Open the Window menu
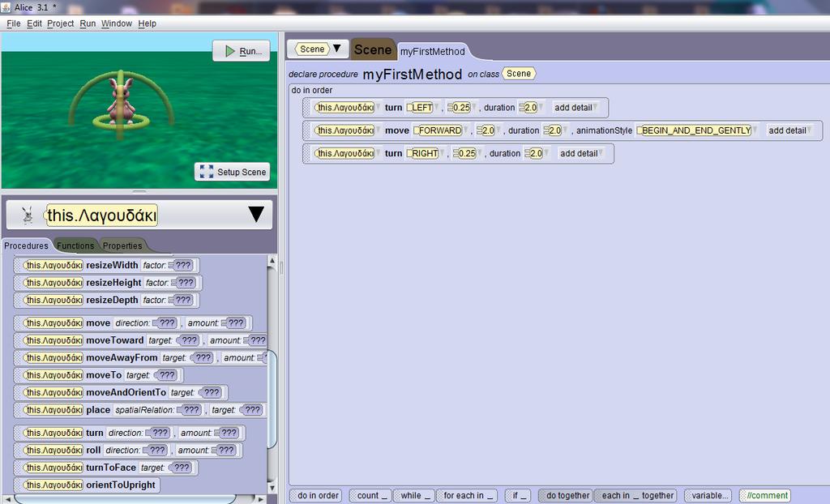The width and height of the screenshot is (830, 504). pyautogui.click(x=117, y=23)
